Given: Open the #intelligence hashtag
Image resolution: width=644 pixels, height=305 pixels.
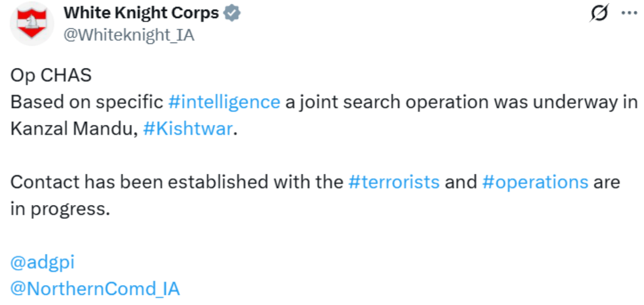Looking at the screenshot, I should point(224,102).
